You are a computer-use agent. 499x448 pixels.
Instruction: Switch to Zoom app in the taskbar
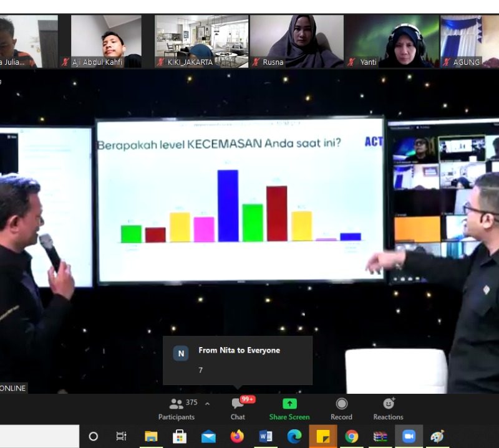coord(409,436)
